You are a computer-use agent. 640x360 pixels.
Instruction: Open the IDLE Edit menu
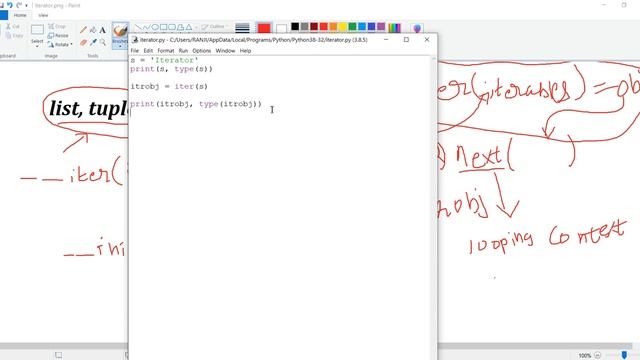[x=148, y=51]
